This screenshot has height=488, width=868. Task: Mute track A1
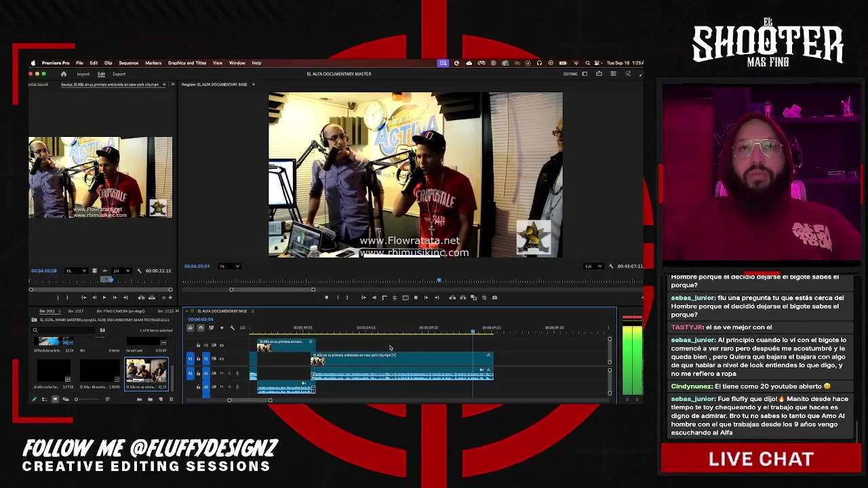tap(221, 373)
